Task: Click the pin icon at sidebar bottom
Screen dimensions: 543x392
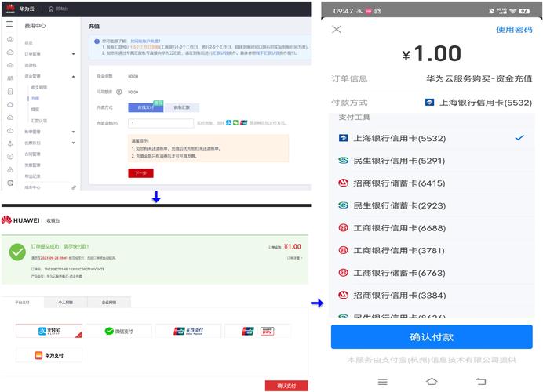Action: [x=74, y=187]
